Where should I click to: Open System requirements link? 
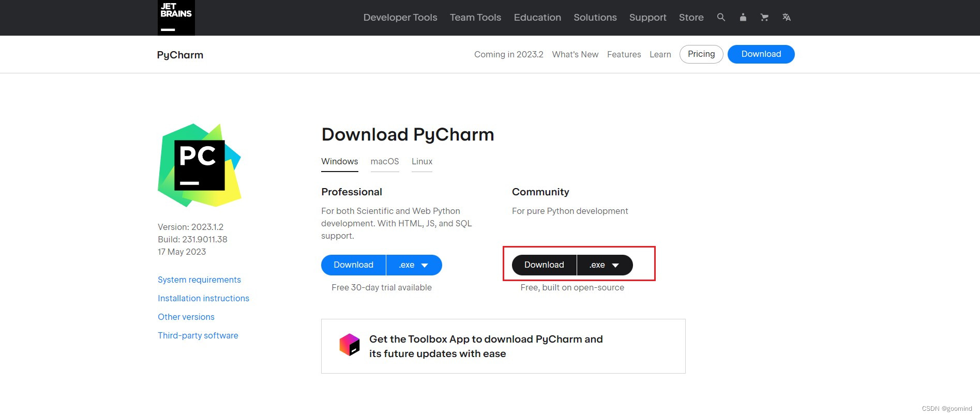tap(199, 280)
